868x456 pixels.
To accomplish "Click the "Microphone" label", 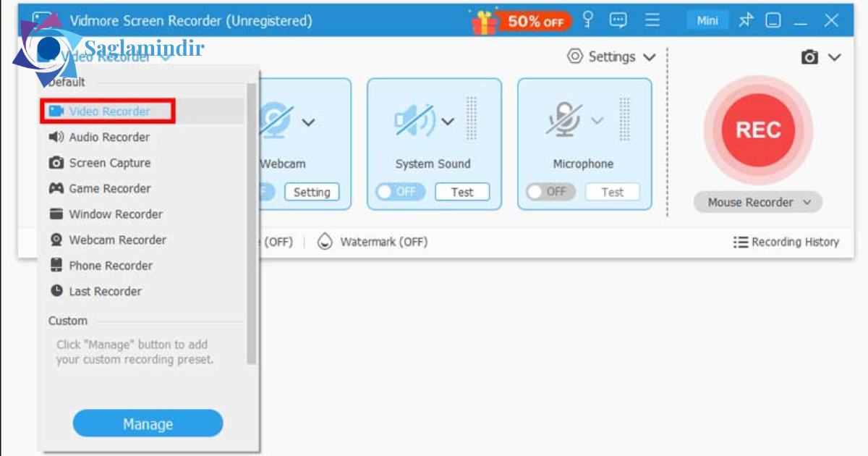I will click(583, 164).
